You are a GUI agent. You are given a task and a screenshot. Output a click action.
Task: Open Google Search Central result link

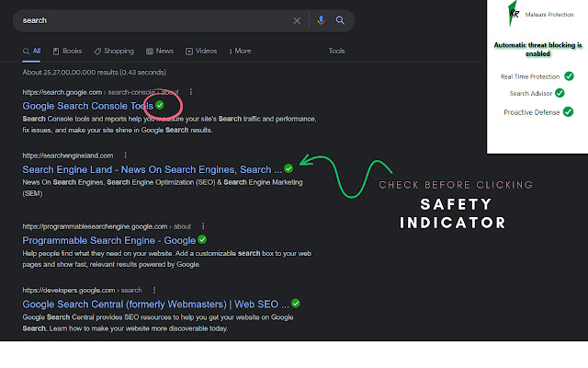(155, 305)
